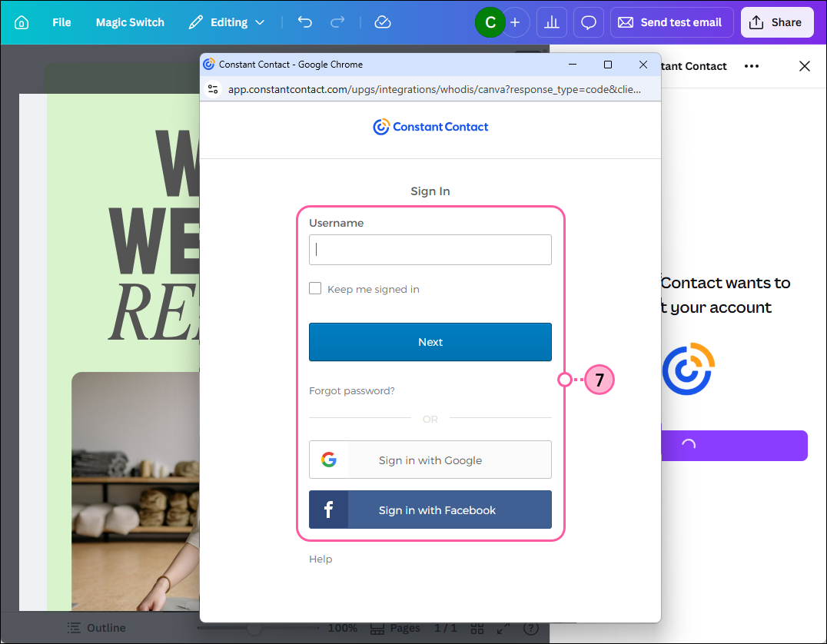The height and width of the screenshot is (644, 827).
Task: Open the Outline panel in Canva
Action: coord(97,628)
